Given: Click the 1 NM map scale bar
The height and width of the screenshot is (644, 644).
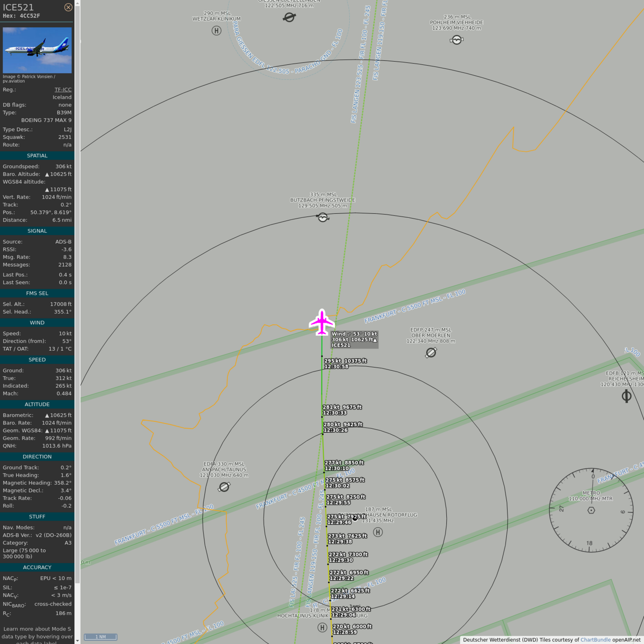Looking at the screenshot, I should (101, 637).
